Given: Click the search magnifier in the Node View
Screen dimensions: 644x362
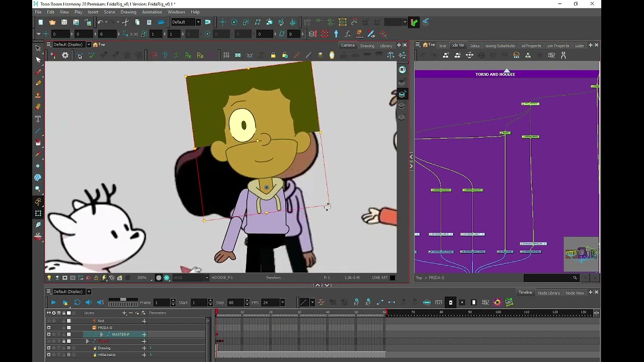Looking at the screenshot, I should coord(575,278).
